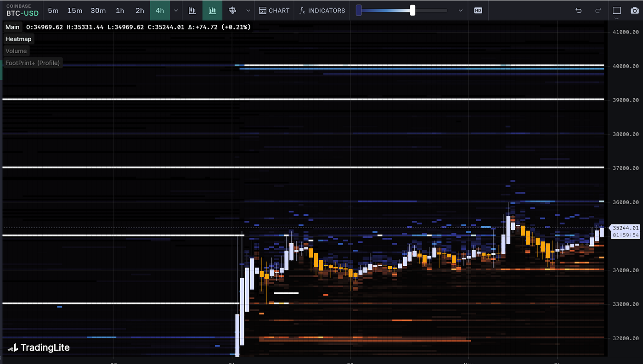The image size is (643, 364).
Task: Toggle the Volume layer
Action: [x=16, y=51]
